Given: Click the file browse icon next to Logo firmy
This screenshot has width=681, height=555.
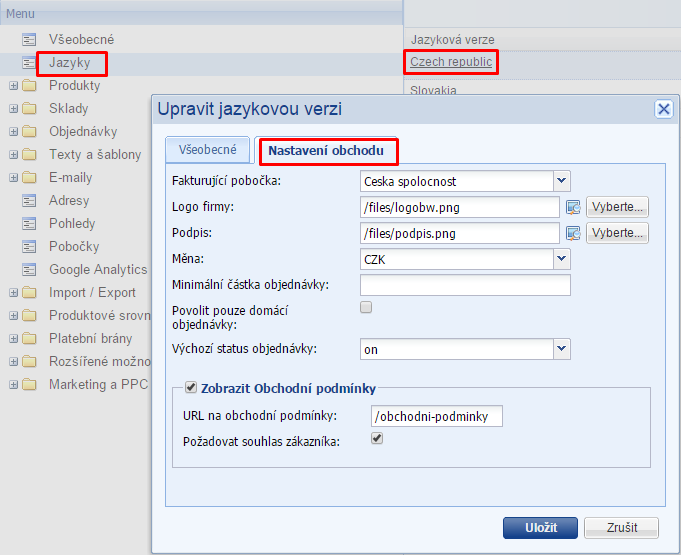Looking at the screenshot, I should click(573, 208).
